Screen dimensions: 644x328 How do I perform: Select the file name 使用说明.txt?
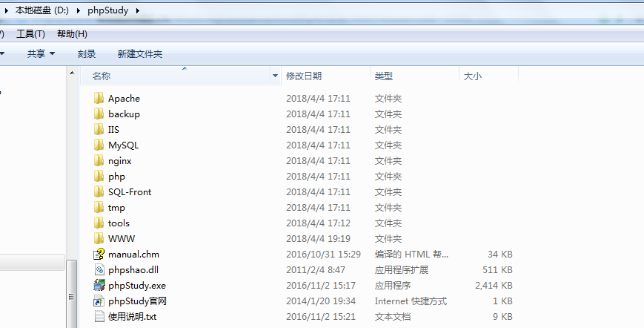point(132,317)
